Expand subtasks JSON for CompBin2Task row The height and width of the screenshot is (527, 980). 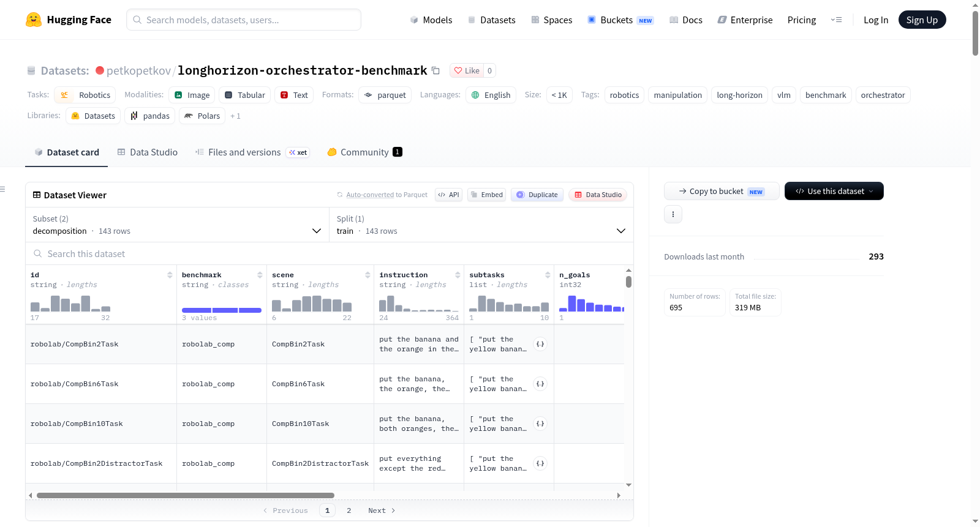[540, 344]
